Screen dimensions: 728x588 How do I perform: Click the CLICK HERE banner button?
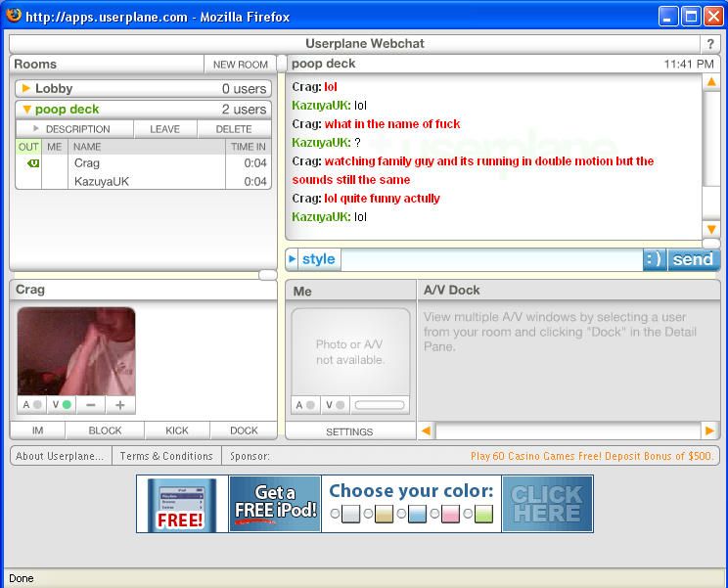pos(547,504)
